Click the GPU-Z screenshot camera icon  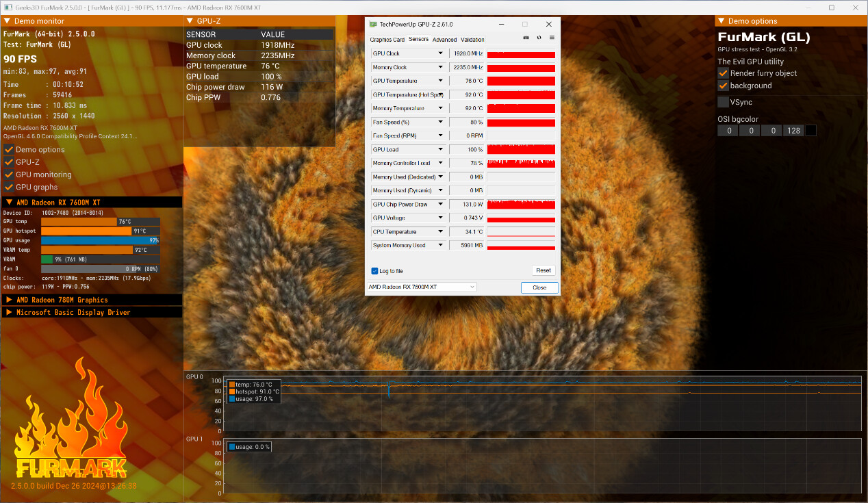click(x=526, y=38)
